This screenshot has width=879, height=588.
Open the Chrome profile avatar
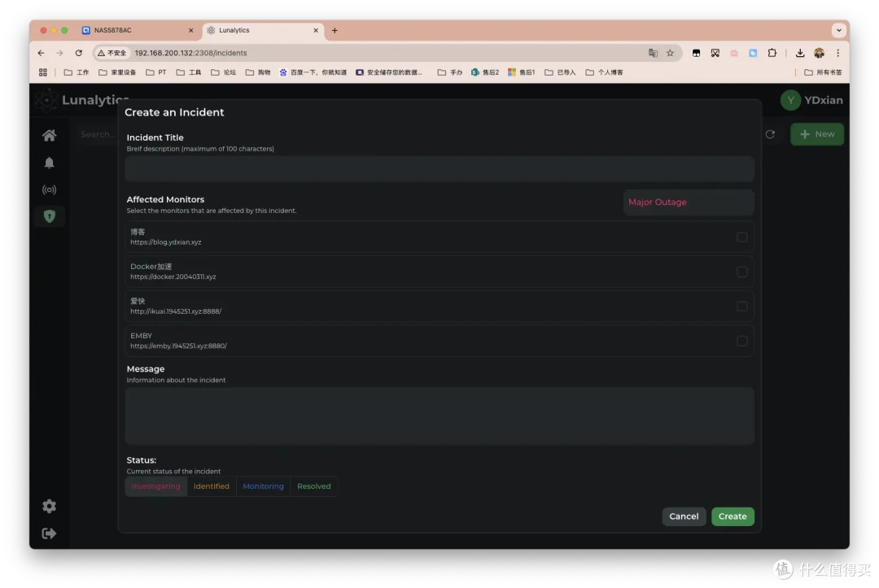(819, 53)
